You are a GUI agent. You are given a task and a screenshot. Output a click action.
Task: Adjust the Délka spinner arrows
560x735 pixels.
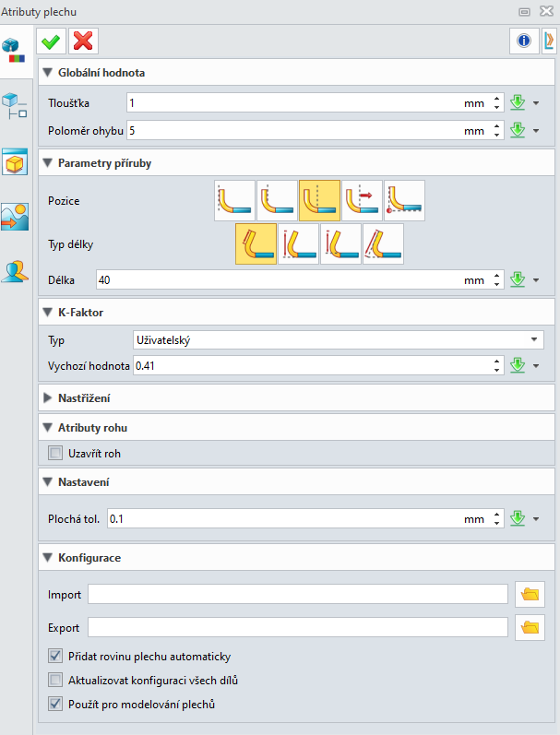tap(497, 279)
